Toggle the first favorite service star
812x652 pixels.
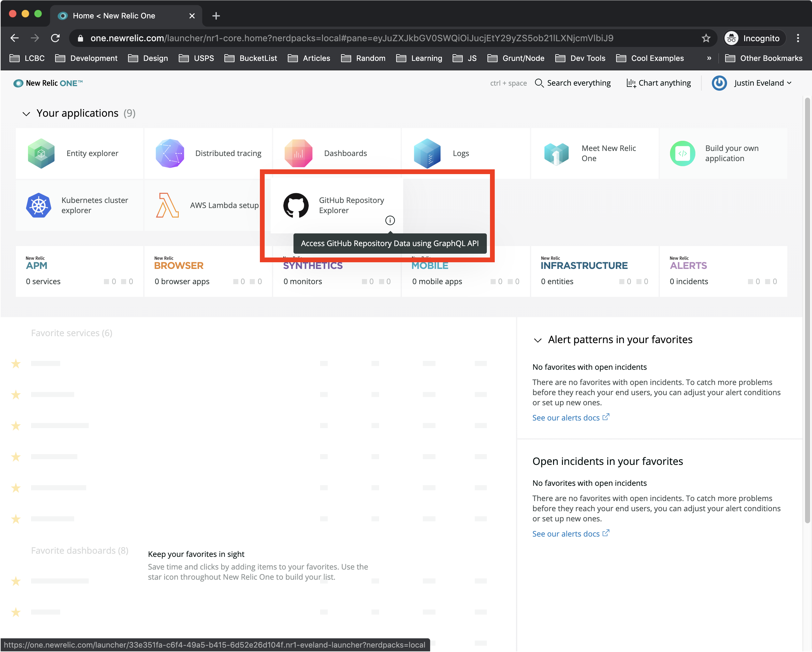click(x=16, y=364)
